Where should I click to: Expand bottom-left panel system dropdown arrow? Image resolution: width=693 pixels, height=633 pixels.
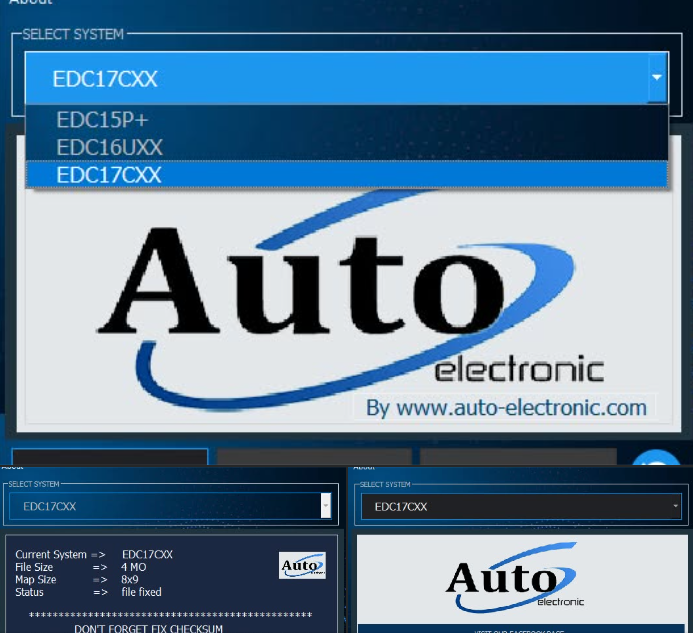(326, 505)
